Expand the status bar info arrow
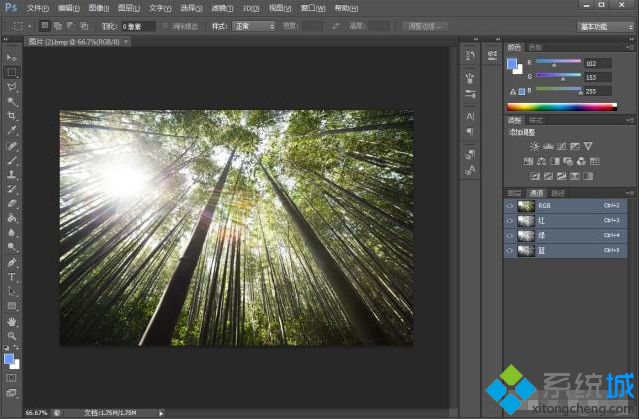639x419 pixels. point(161,413)
